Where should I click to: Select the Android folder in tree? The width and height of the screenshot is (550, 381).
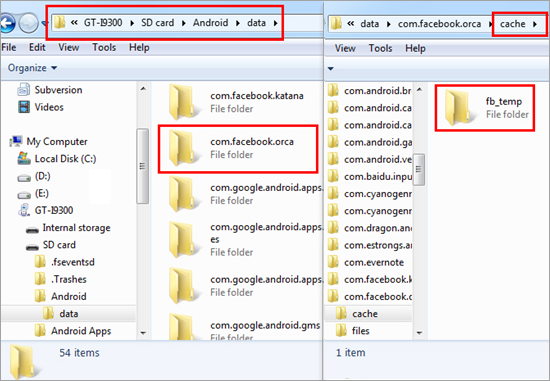pyautogui.click(x=60, y=296)
